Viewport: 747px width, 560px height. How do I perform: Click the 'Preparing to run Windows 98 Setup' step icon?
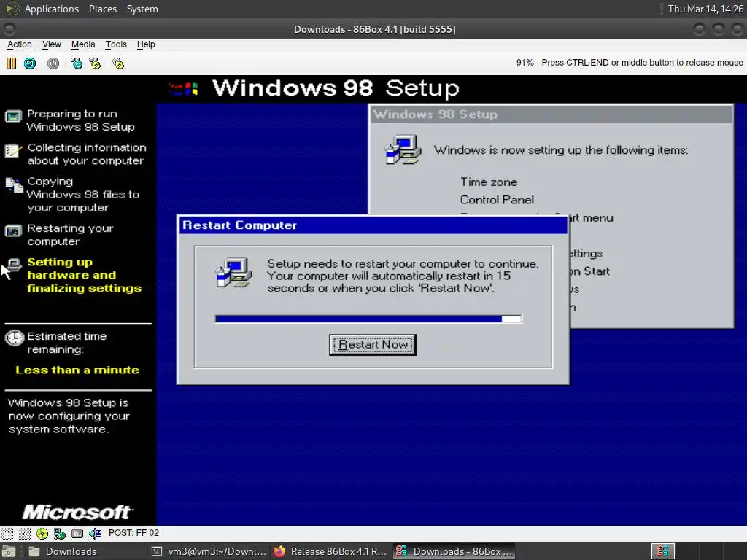pos(13,116)
